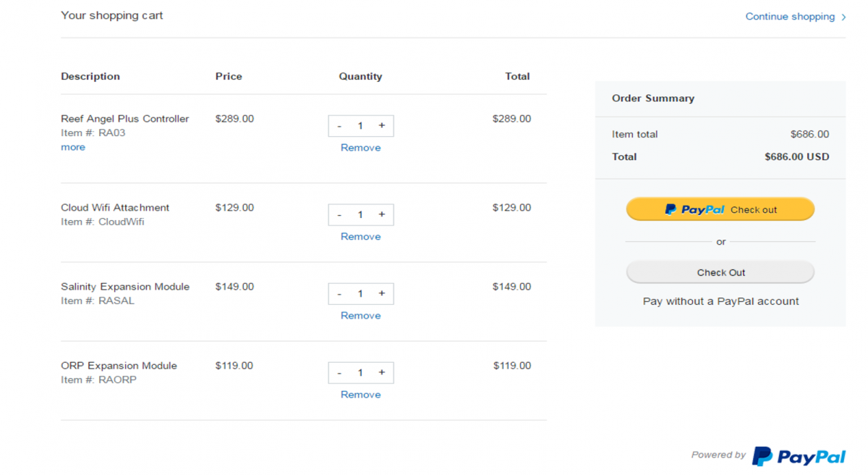
Task: Click the Powered by PayPal logo
Action: coord(799,456)
